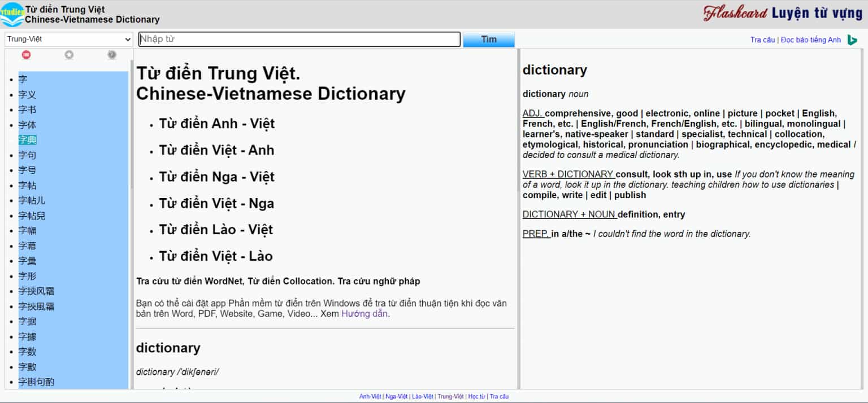Viewport: 868px width, 403px height.
Task: Select the word 字据 in the list
Action: click(27, 321)
